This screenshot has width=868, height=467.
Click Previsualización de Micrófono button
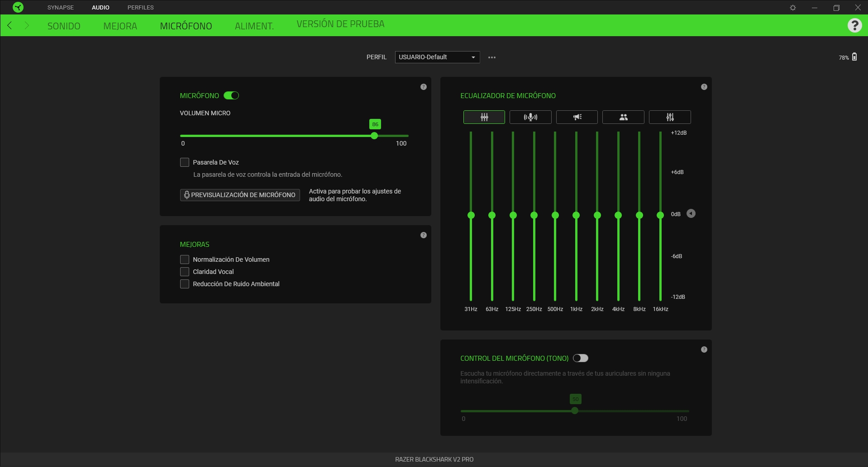point(240,195)
